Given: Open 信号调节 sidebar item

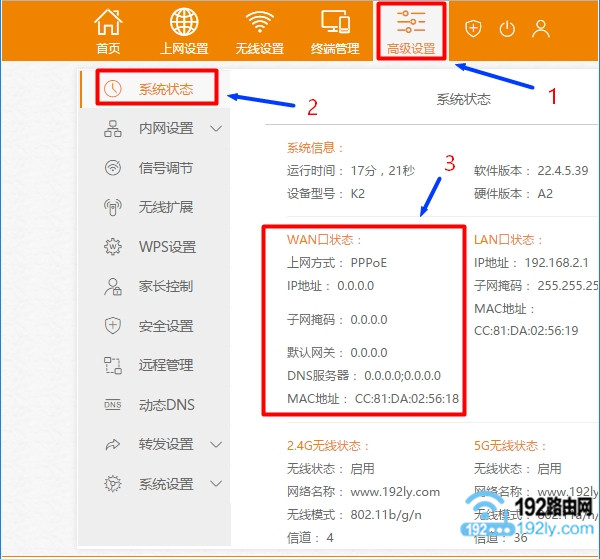Looking at the screenshot, I should (x=165, y=168).
